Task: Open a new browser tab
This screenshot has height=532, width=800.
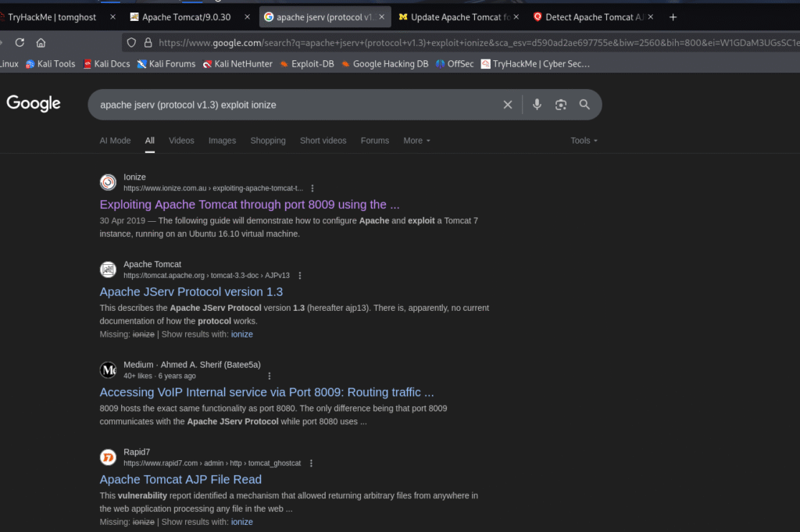Action: [673, 16]
